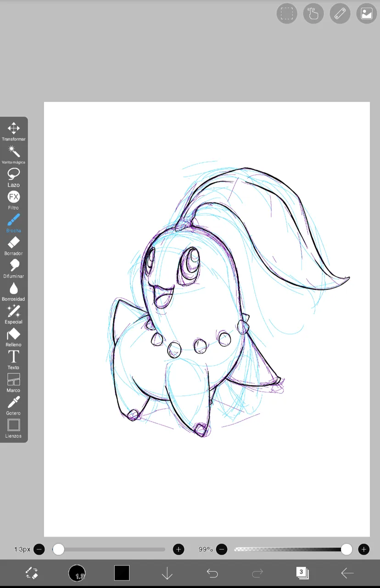Open the material image icon at top
Viewport: 380px width, 588px height.
[367, 13]
